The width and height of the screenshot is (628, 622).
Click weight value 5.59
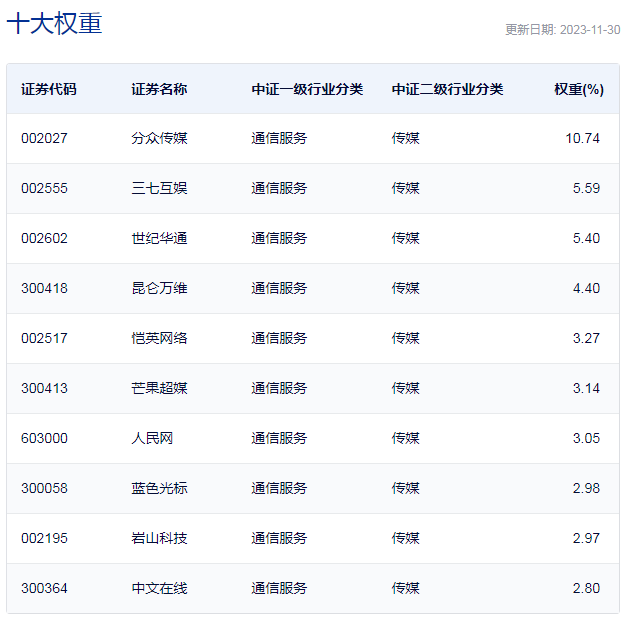click(x=586, y=188)
